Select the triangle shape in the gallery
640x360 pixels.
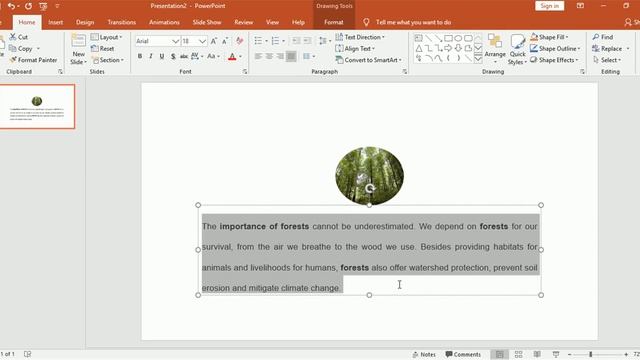[x=419, y=48]
